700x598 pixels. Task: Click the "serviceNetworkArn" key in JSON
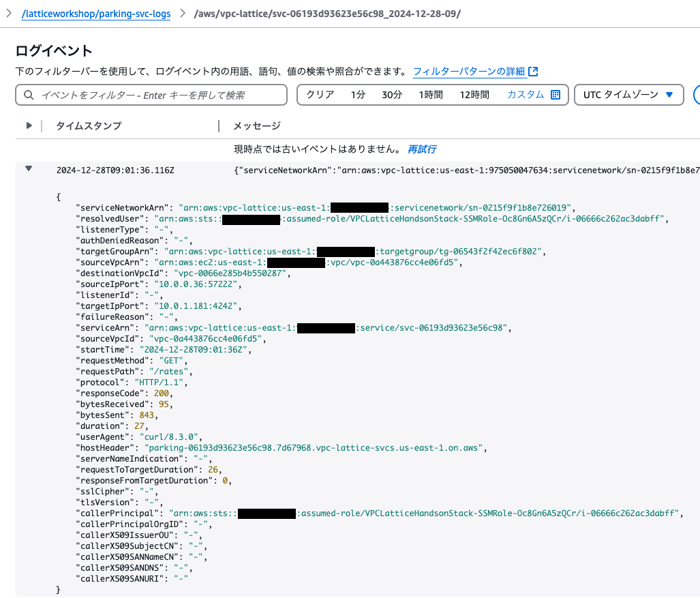pos(122,208)
